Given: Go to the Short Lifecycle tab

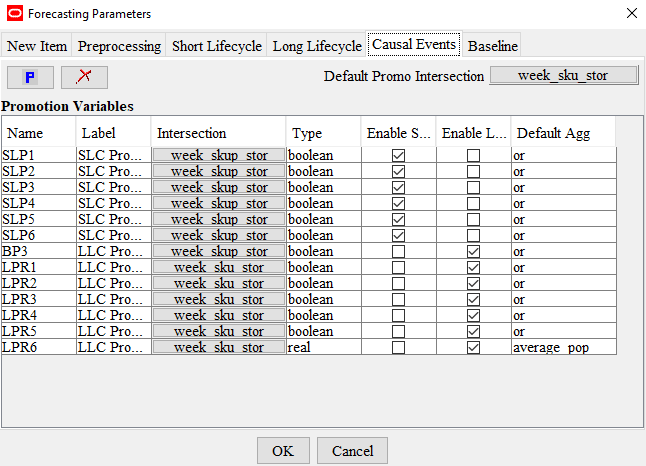Looking at the screenshot, I should [x=217, y=46].
